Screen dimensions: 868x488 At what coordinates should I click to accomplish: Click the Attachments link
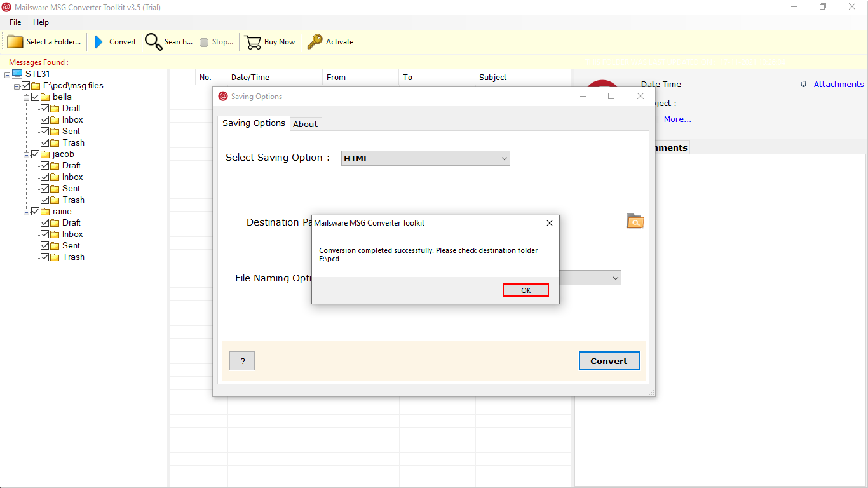(839, 84)
